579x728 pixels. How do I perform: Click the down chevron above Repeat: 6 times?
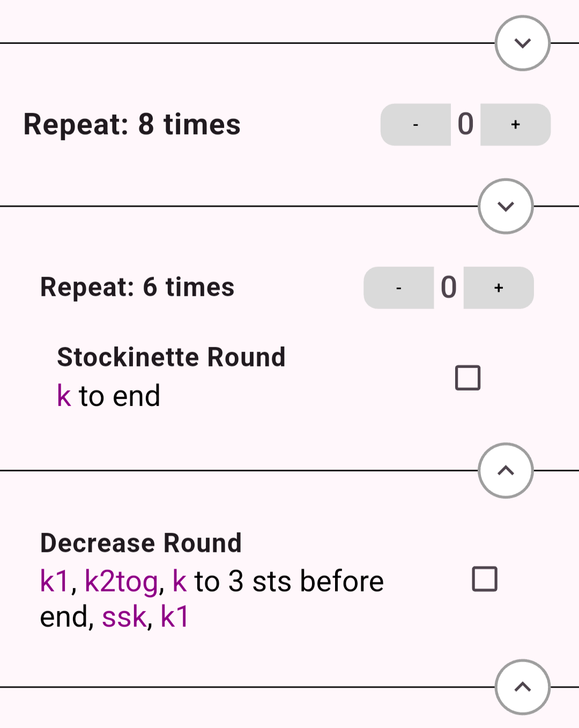click(x=506, y=206)
